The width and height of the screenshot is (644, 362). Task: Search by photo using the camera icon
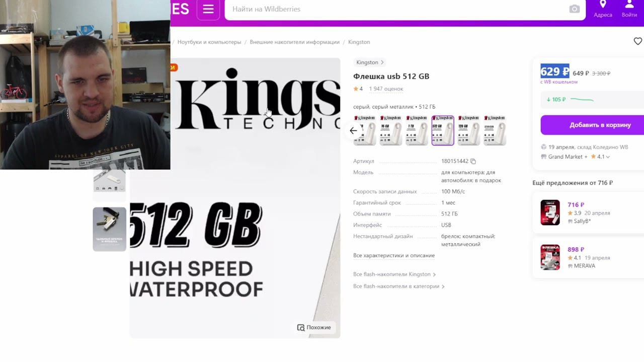click(x=574, y=9)
